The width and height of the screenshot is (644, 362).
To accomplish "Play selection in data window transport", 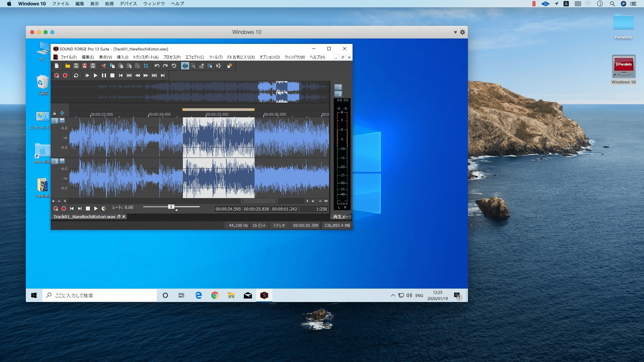I will 96,208.
